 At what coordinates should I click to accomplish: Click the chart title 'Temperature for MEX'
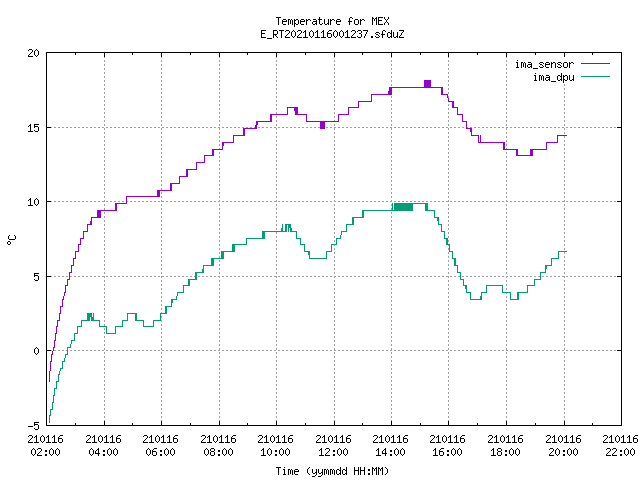pos(332,21)
